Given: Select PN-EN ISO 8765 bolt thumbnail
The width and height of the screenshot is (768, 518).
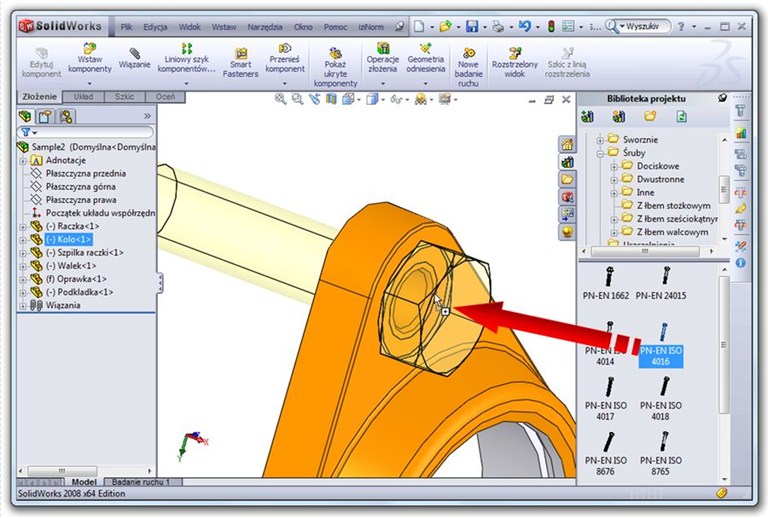Looking at the screenshot, I should pos(661,454).
